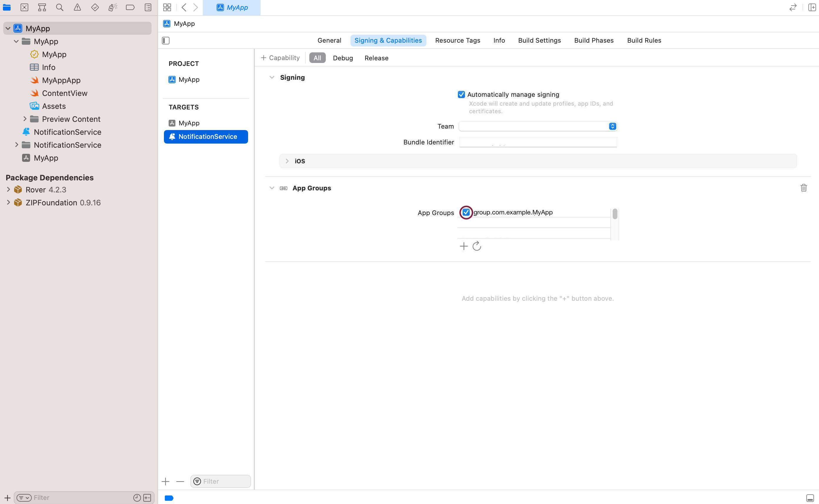Open the Source Control navigator icon
This screenshot has height=504, width=819.
[x=24, y=7]
